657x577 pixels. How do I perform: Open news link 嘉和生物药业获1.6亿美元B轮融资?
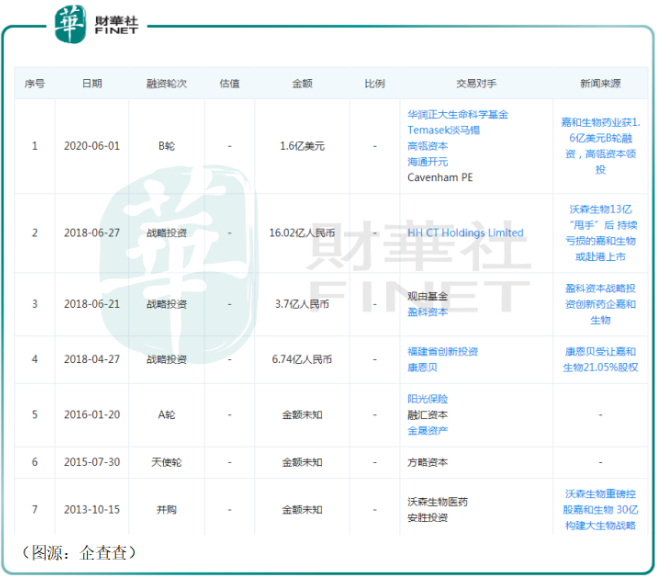(600, 146)
